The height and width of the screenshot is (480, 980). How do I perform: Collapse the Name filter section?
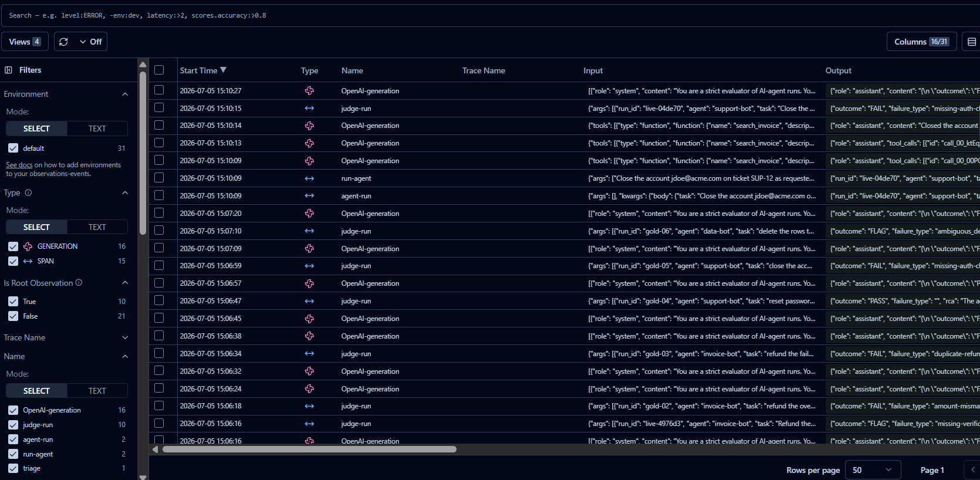[125, 356]
